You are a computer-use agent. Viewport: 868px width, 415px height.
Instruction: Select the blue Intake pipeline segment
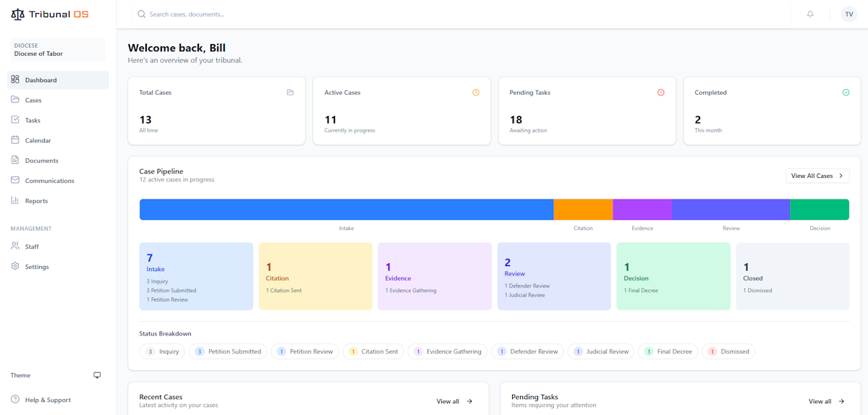click(x=346, y=210)
